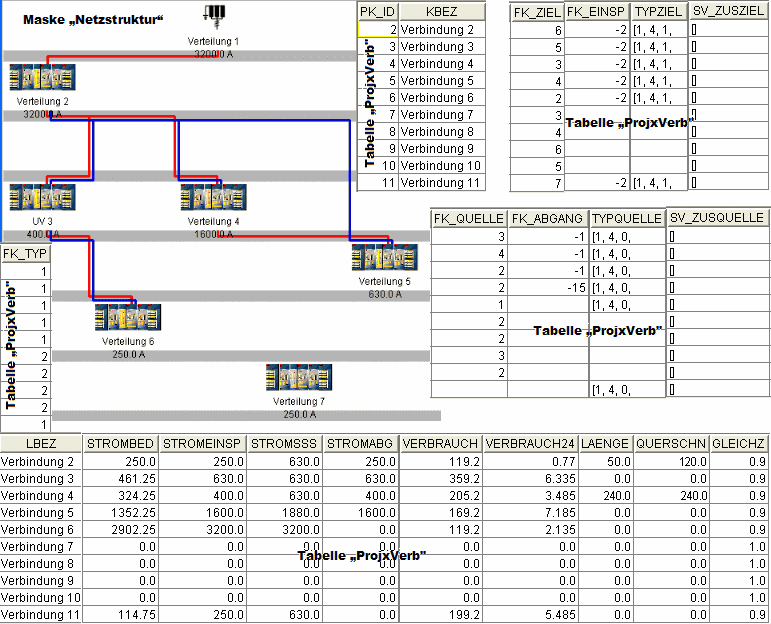Click Verbindung 11 in the LBEZ column

pos(41,615)
